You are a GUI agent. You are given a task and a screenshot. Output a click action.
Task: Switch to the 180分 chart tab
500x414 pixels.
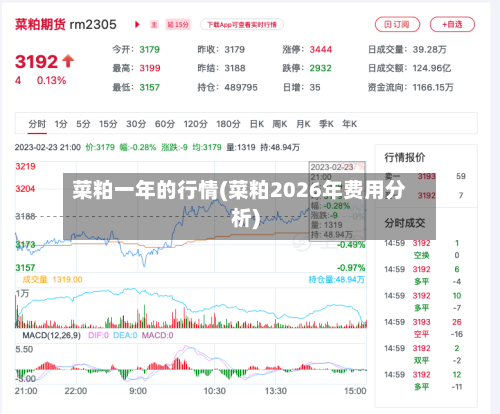click(x=228, y=124)
